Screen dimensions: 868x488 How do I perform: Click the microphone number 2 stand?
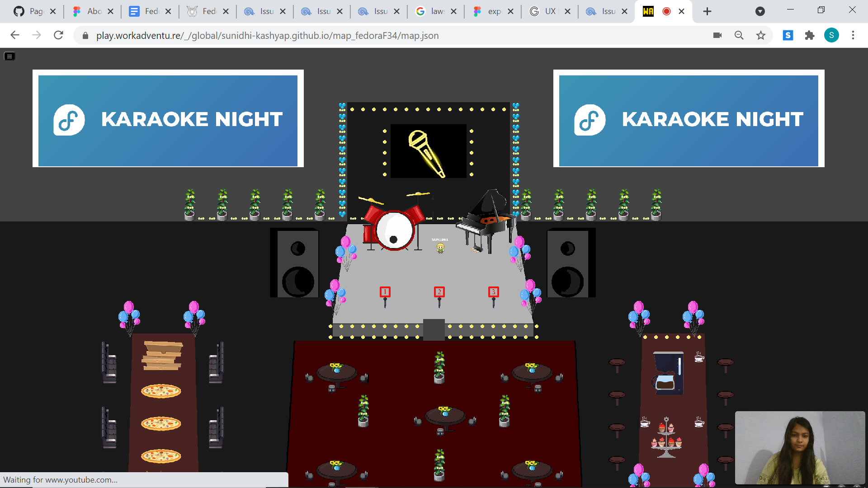pyautogui.click(x=439, y=297)
